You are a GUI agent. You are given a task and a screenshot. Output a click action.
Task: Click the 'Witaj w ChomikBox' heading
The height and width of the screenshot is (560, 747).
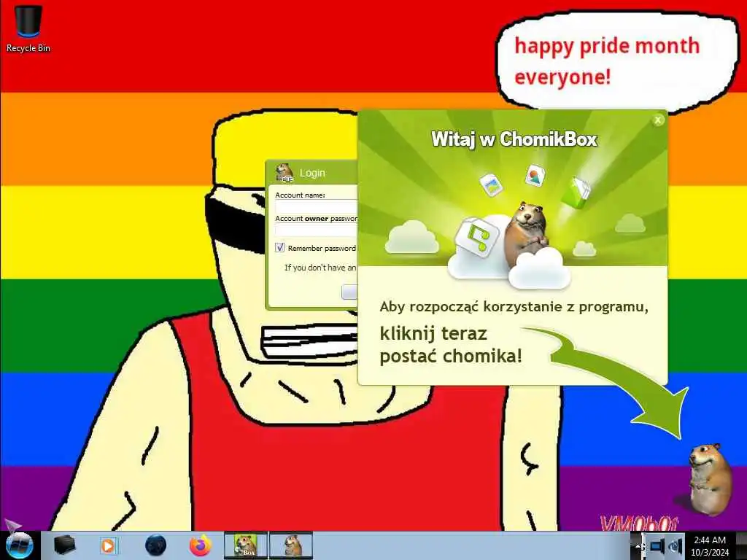[514, 139]
